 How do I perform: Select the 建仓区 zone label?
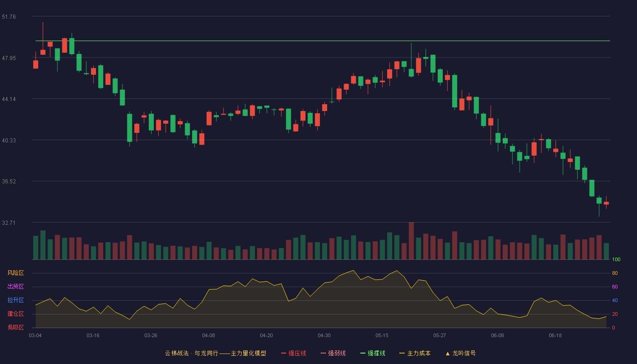click(x=16, y=314)
